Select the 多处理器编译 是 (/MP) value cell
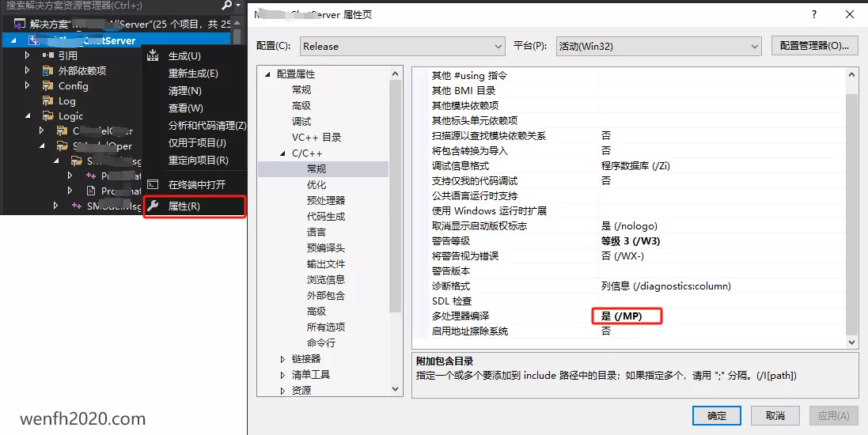Image resolution: width=868 pixels, height=435 pixels. click(x=627, y=316)
